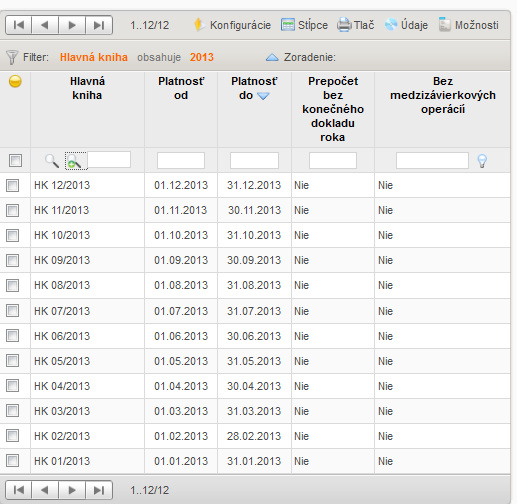The width and height of the screenshot is (517, 504).
Task: Open the Možnosti options menu
Action: point(469,25)
